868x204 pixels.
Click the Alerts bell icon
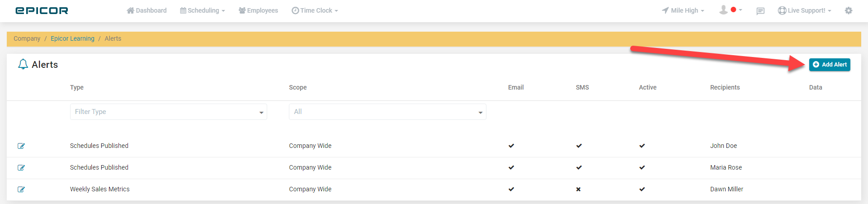click(x=23, y=64)
